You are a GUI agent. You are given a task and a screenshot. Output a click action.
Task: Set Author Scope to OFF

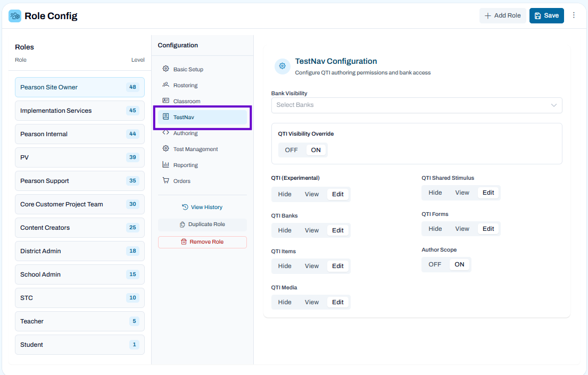pyautogui.click(x=435, y=264)
